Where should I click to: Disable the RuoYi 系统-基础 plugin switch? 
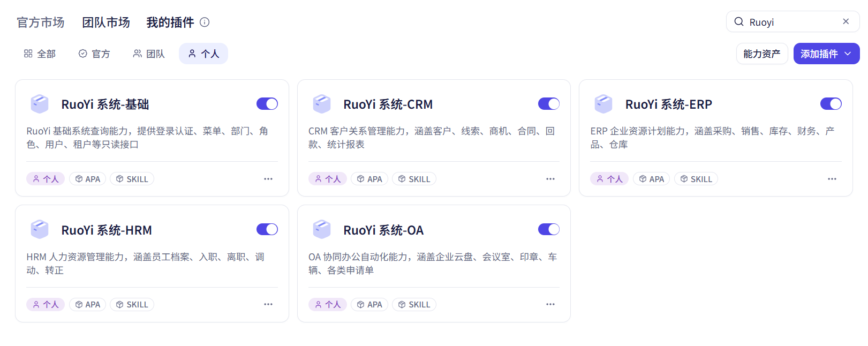267,104
